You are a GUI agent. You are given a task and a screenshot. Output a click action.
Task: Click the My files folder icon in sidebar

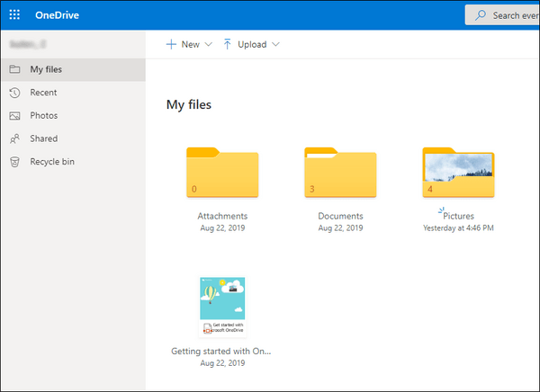click(13, 69)
